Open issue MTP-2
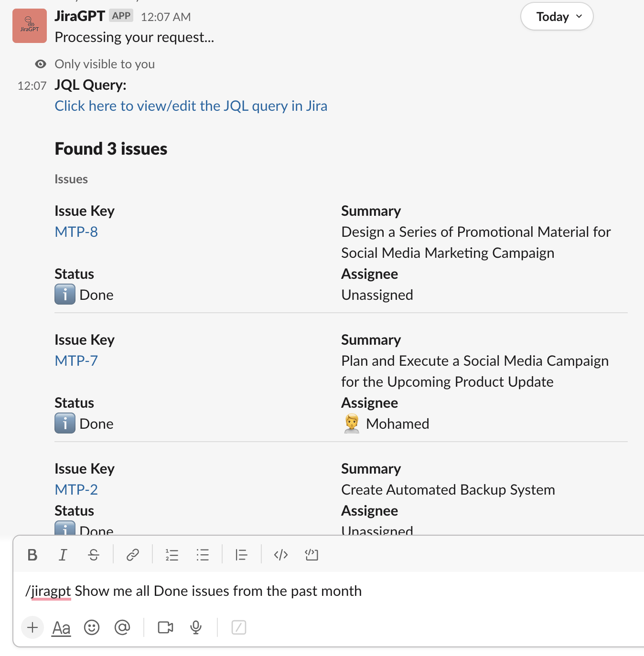This screenshot has height=656, width=644. click(x=76, y=490)
